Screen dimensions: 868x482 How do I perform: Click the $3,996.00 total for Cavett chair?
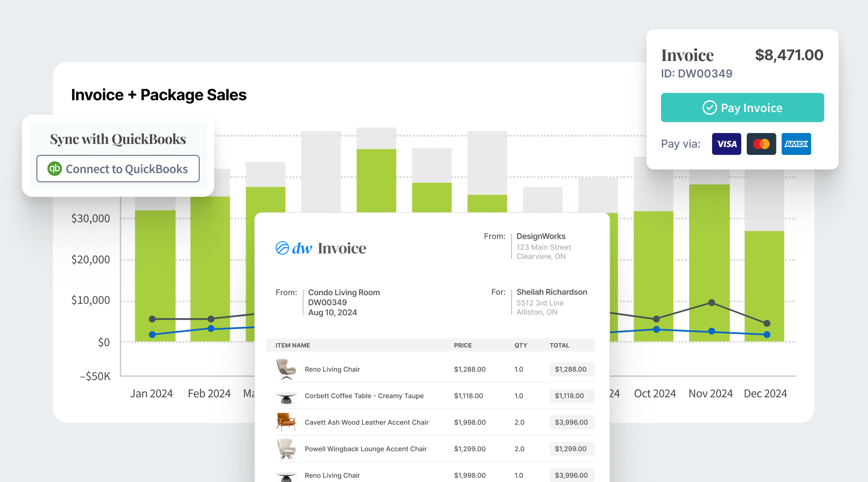[x=571, y=422]
